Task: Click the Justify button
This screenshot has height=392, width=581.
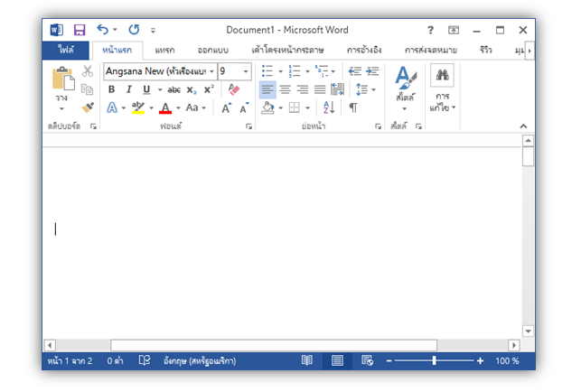Action: (x=320, y=89)
